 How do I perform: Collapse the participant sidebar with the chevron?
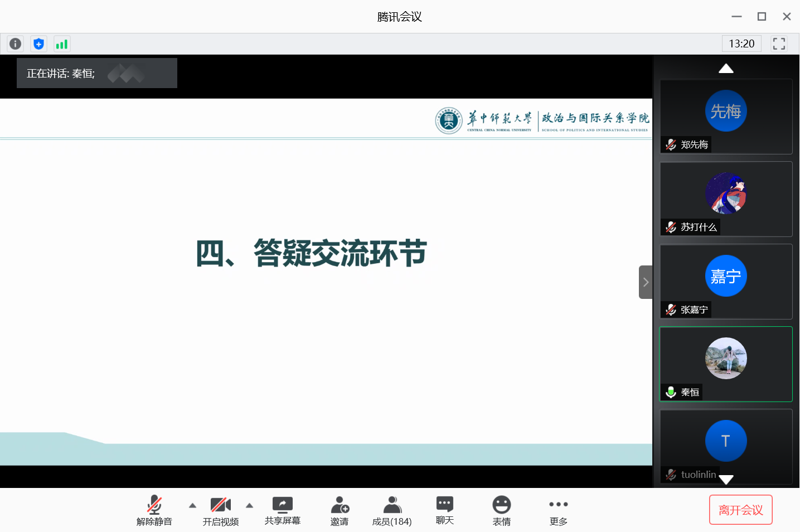646,282
